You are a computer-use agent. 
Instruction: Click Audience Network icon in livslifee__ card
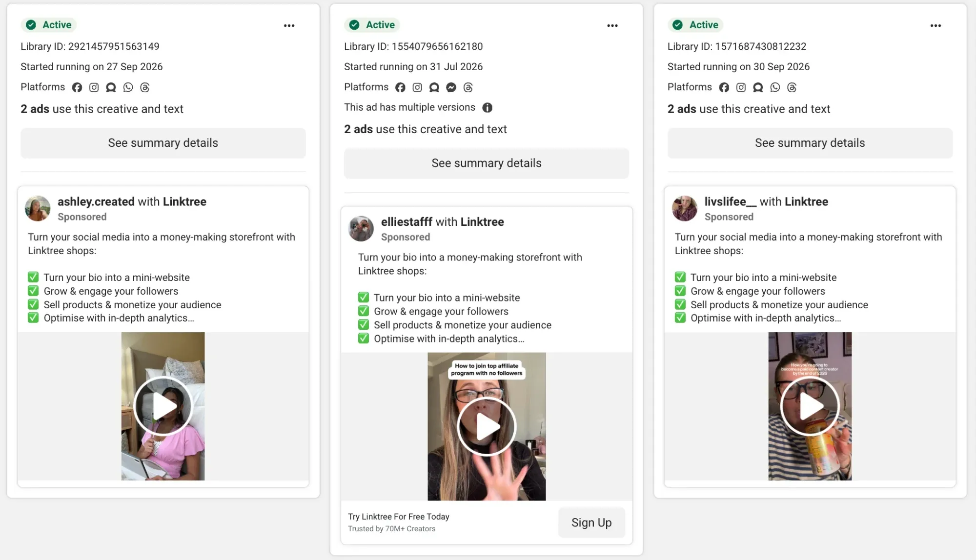click(x=758, y=87)
